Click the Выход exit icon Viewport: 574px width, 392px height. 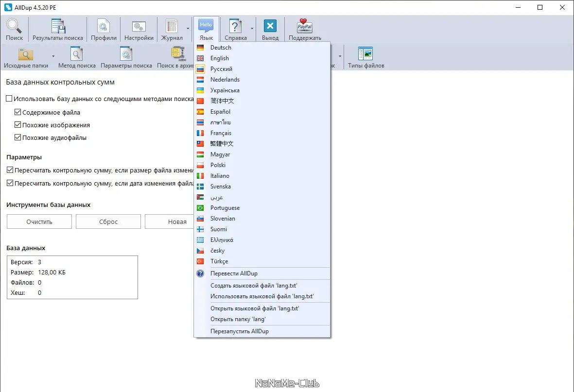(x=270, y=26)
